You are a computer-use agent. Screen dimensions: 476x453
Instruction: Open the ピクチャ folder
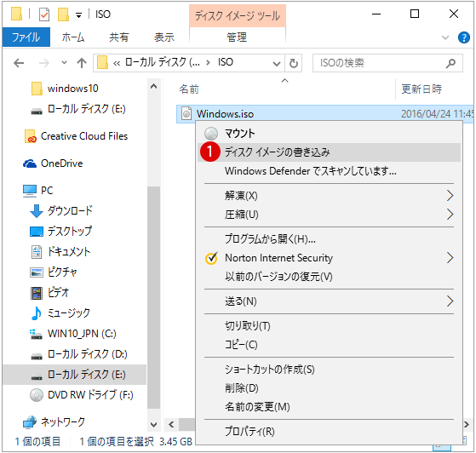[54, 272]
